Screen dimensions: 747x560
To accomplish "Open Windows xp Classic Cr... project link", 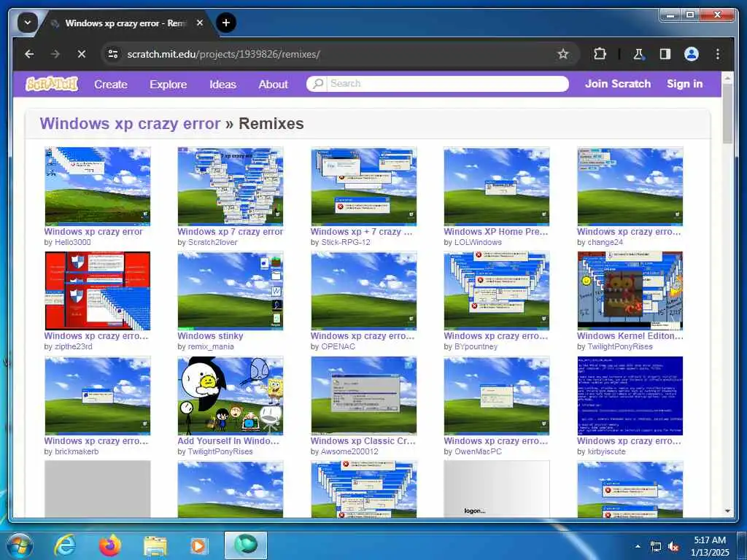I will point(363,441).
